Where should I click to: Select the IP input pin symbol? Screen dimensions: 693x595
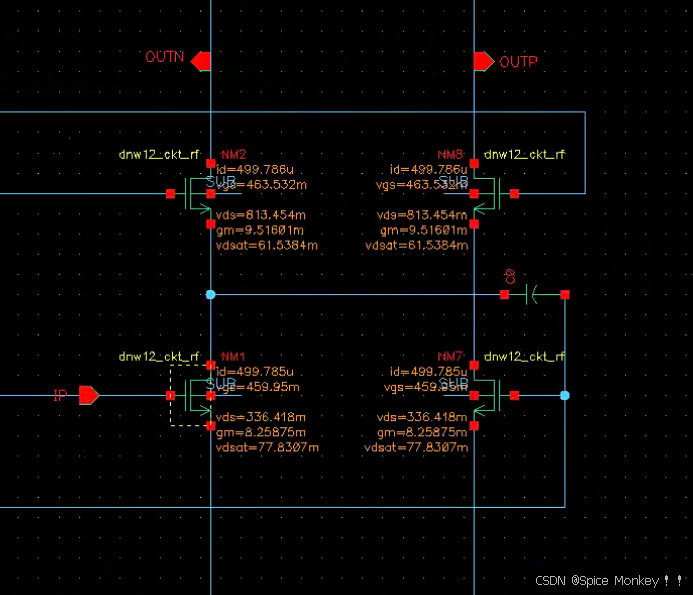click(x=89, y=395)
